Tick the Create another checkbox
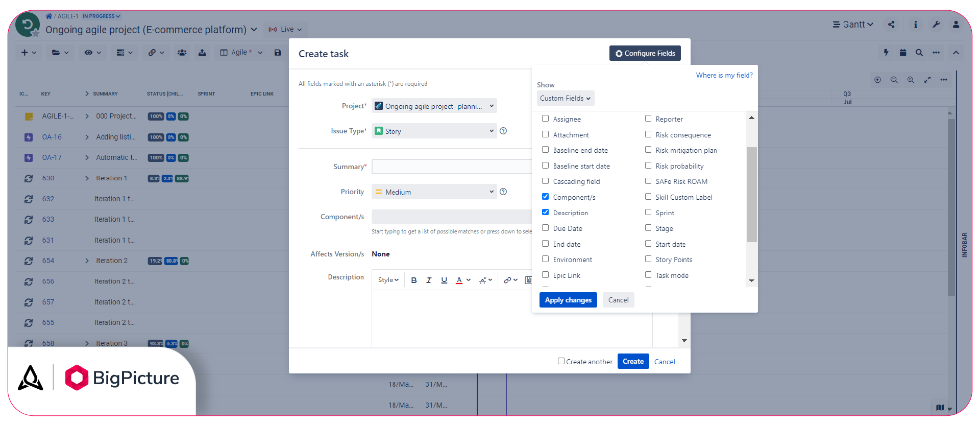The height and width of the screenshot is (424, 980). pos(561,361)
